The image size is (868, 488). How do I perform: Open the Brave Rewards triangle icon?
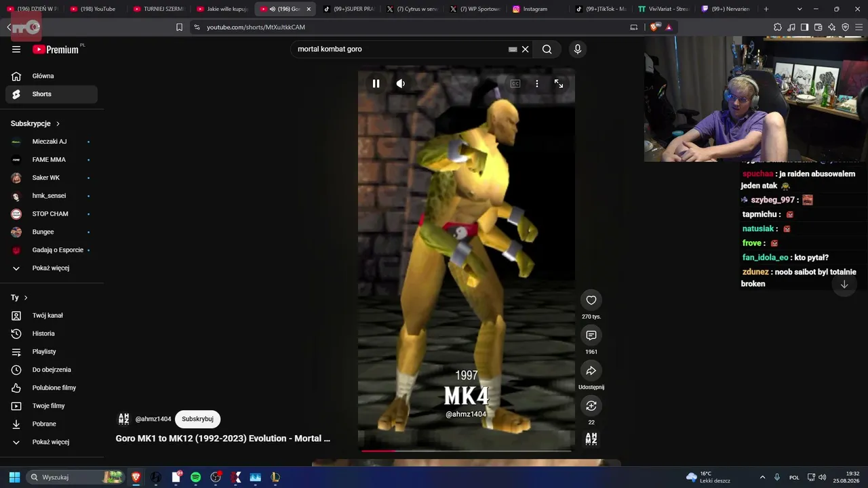click(669, 27)
